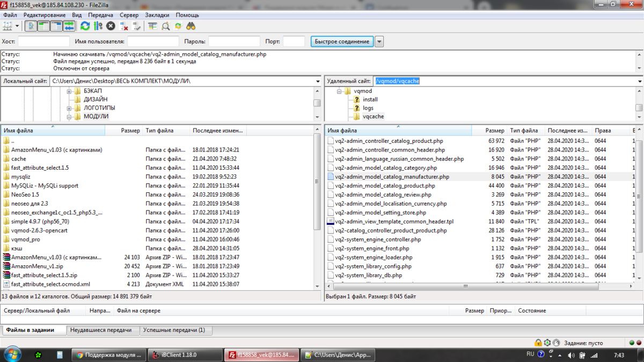Sort remote files by Имя файла column

tap(398, 131)
